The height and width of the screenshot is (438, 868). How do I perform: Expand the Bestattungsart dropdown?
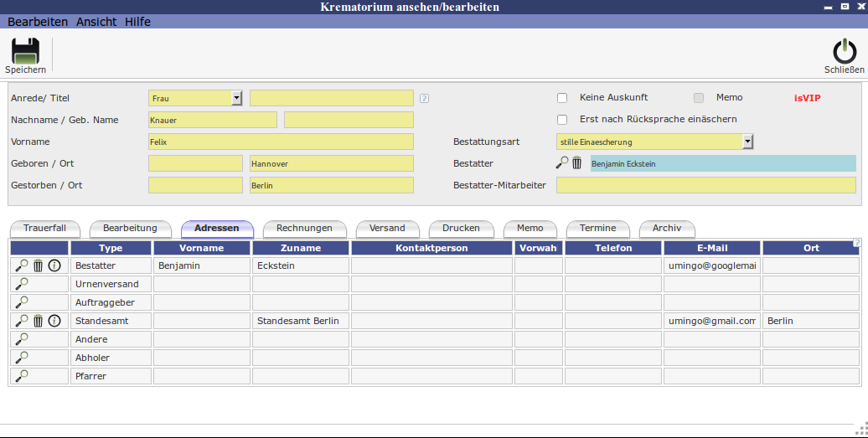(747, 142)
